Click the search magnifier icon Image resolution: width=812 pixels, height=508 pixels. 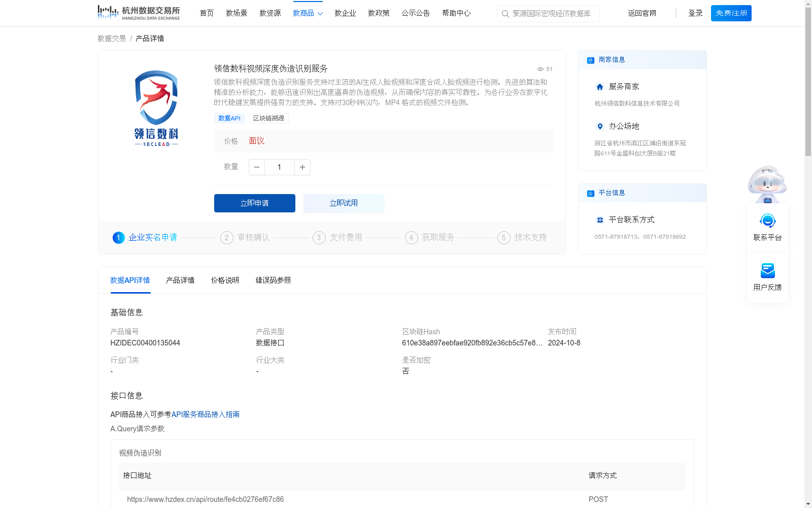(505, 14)
